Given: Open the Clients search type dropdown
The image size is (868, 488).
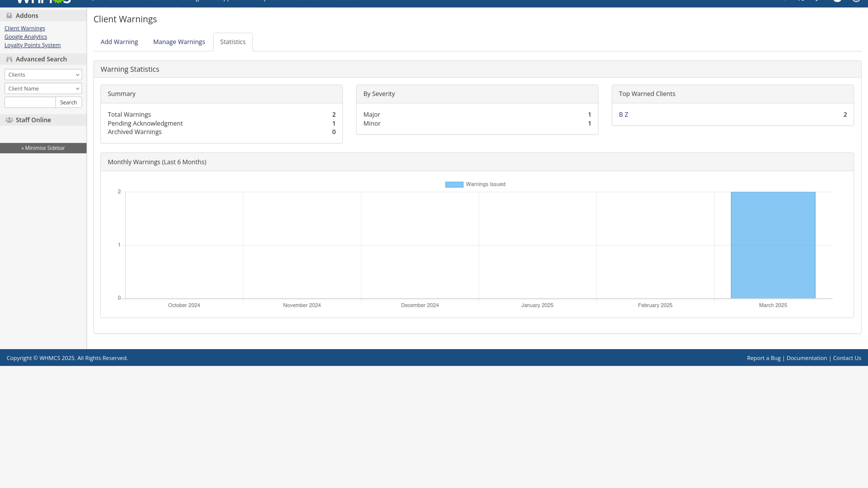Looking at the screenshot, I should (43, 75).
